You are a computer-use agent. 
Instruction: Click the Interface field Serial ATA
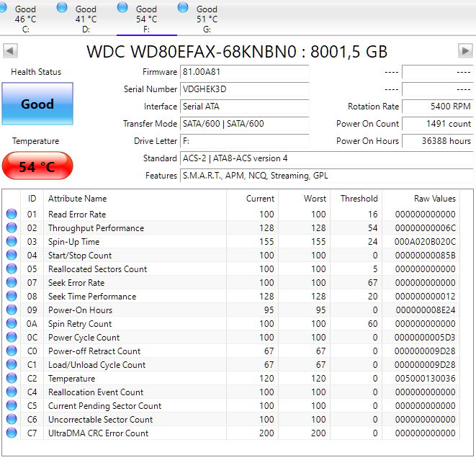pos(244,107)
